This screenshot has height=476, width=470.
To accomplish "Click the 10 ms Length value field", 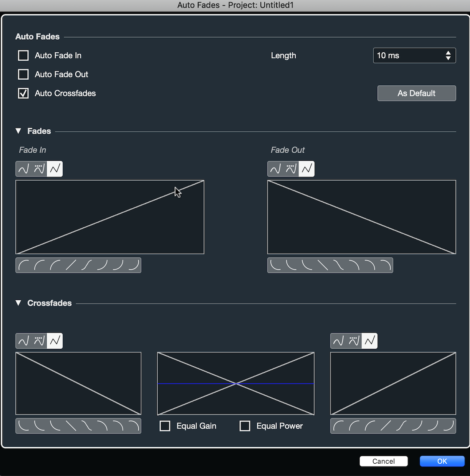I will tap(415, 56).
